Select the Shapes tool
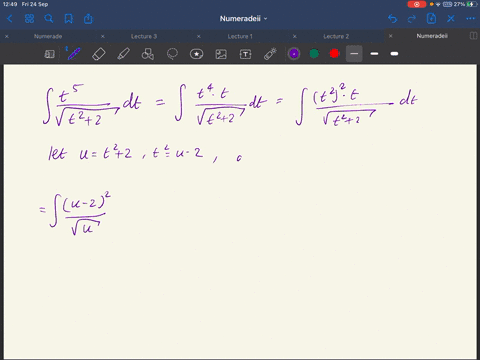Image resolution: width=480 pixels, height=360 pixels. (148, 54)
